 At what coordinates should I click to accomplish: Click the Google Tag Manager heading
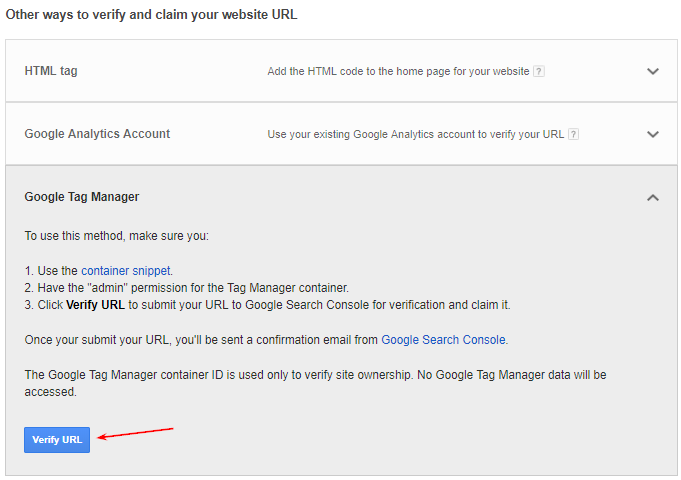82,197
